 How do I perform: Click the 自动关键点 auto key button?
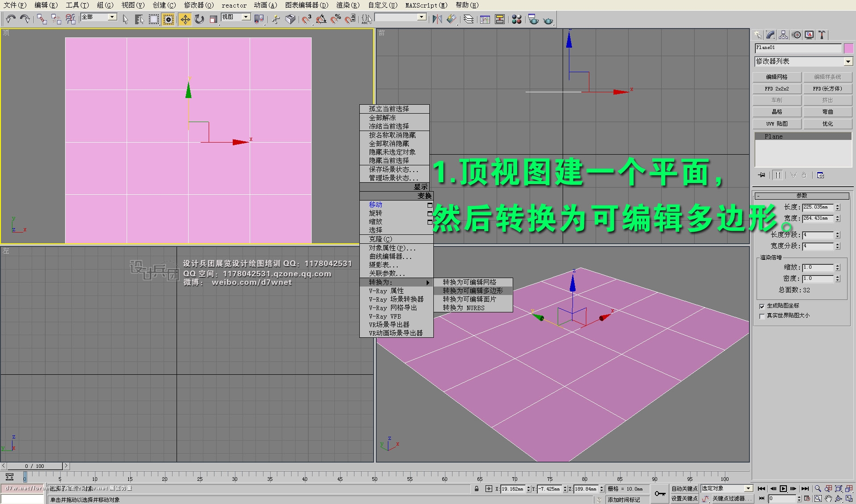tap(684, 489)
